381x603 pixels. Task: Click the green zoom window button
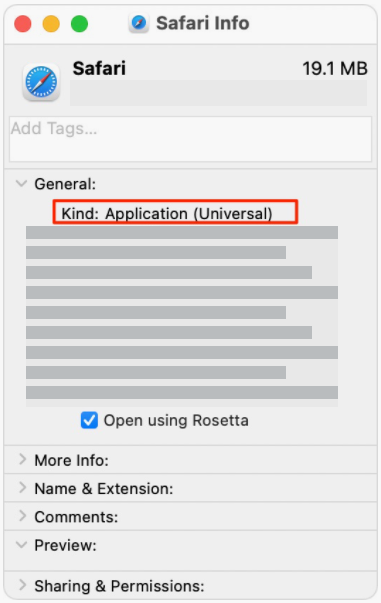point(80,24)
